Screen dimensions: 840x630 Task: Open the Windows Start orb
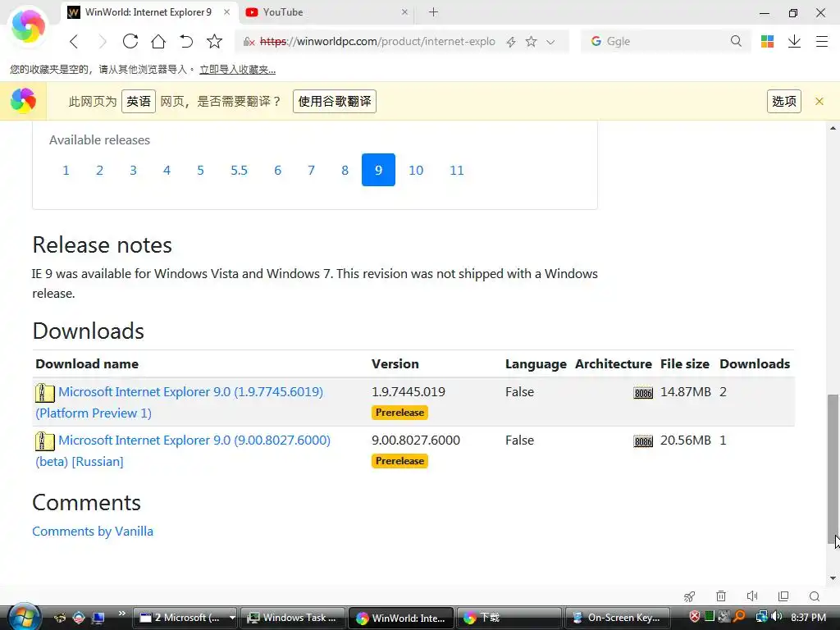click(24, 617)
